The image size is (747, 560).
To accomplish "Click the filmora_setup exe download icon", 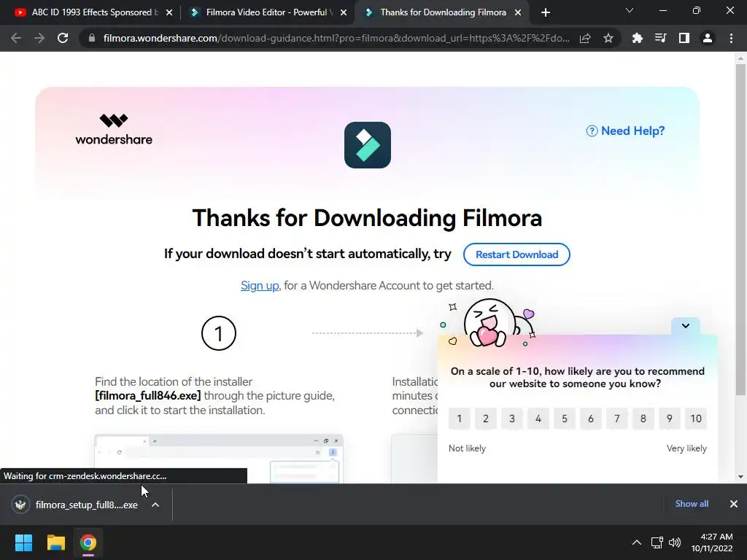I will pos(20,505).
